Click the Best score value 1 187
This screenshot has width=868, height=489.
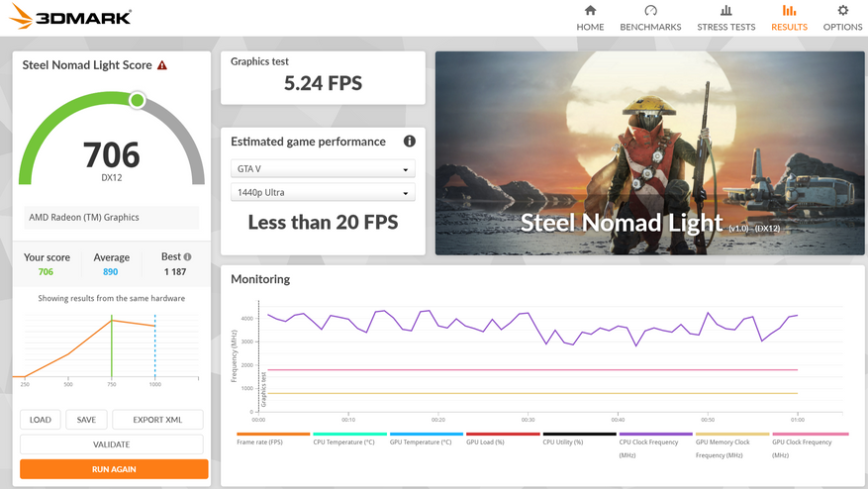point(175,272)
